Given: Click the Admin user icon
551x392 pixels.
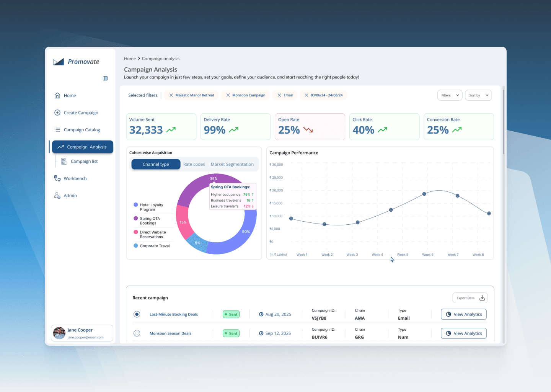Looking at the screenshot, I should (57, 196).
